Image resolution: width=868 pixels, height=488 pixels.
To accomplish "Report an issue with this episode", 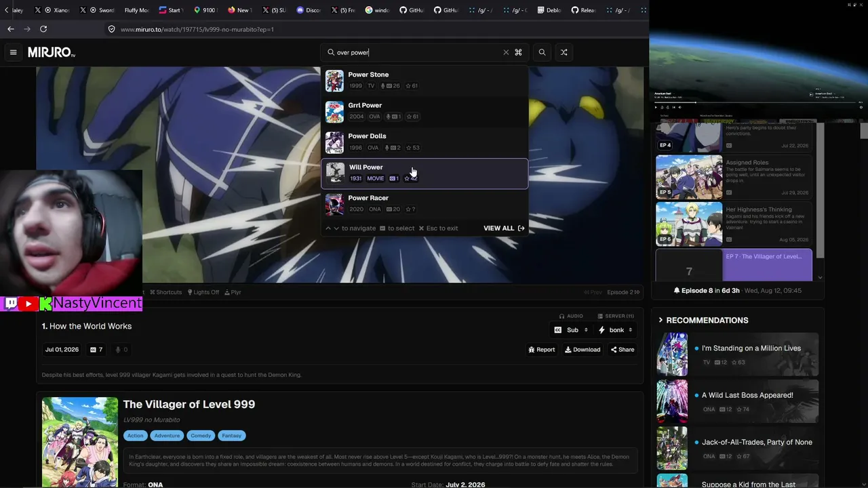I will pos(542,350).
